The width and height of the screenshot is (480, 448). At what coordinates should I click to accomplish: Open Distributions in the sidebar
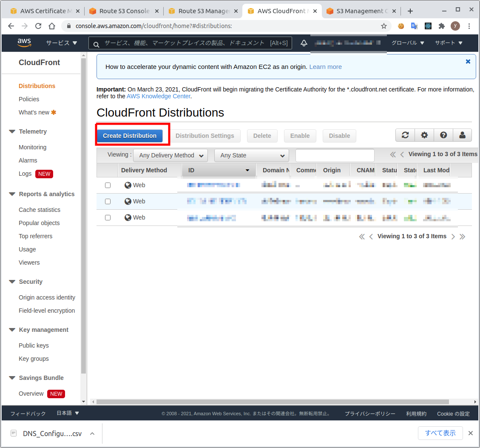(37, 86)
